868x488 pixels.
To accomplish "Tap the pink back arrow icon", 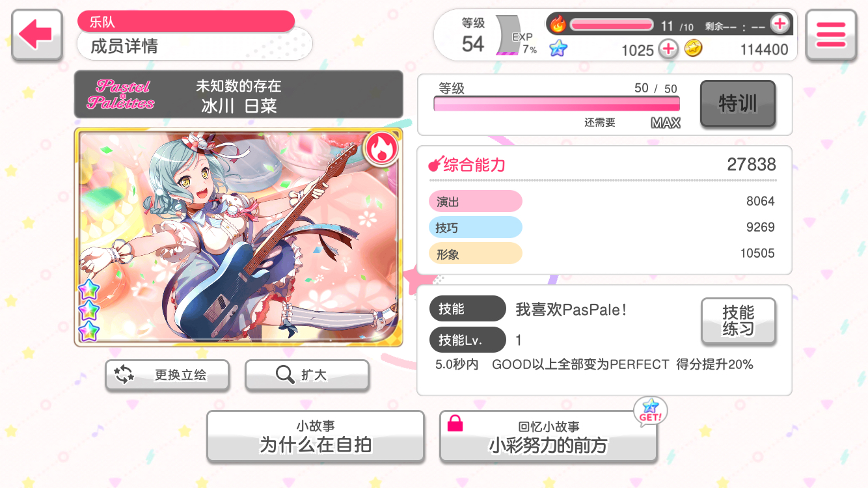I will (36, 35).
